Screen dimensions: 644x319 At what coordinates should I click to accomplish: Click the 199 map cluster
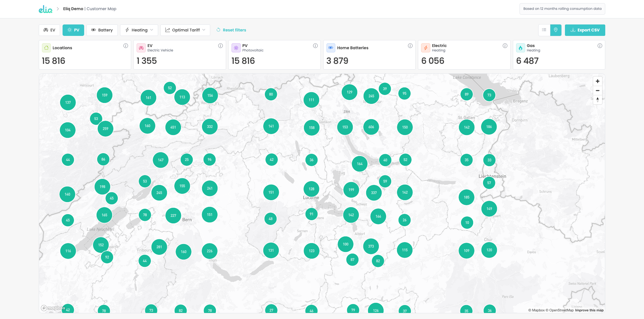point(351,190)
